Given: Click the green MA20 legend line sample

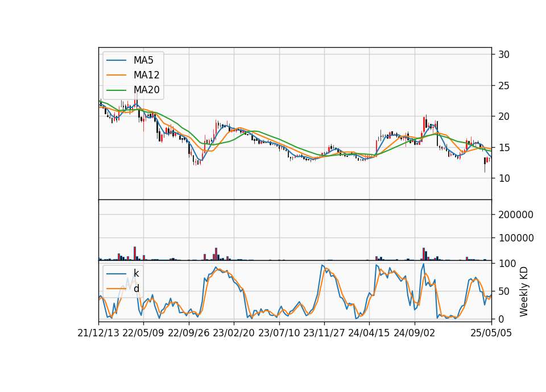Looking at the screenshot, I should tap(116, 90).
